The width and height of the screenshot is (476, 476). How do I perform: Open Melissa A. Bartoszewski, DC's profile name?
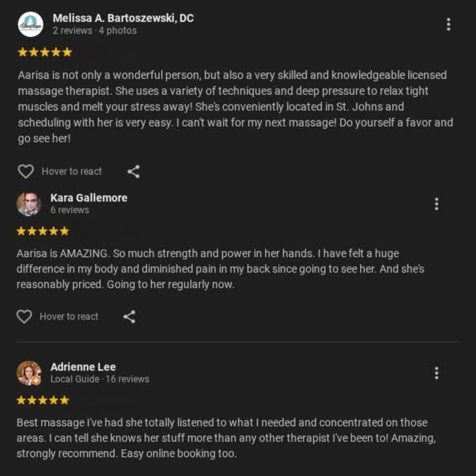click(x=123, y=18)
